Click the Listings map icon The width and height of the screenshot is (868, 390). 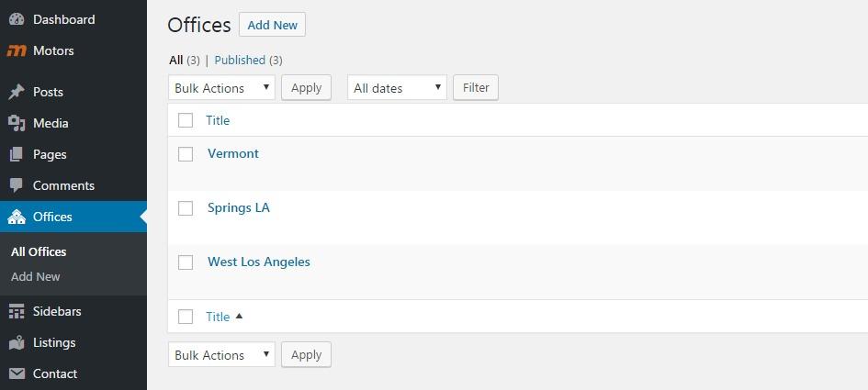point(17,342)
